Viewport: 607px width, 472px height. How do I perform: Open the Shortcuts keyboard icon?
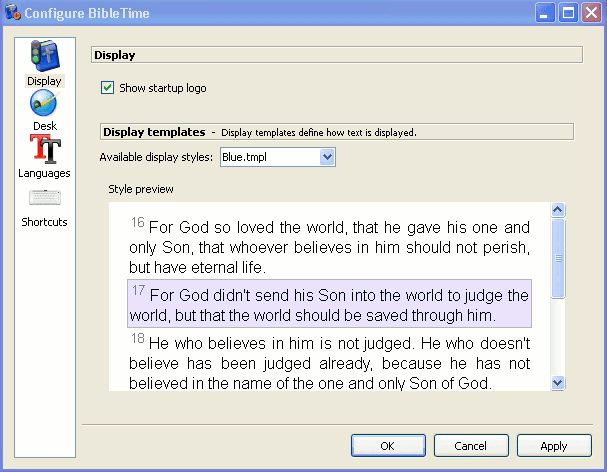(x=44, y=198)
